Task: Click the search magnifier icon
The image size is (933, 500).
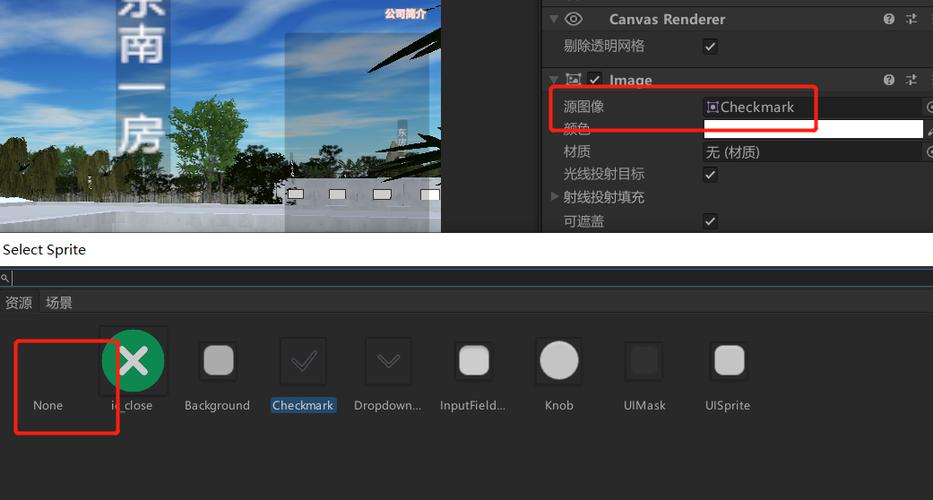Action: (5, 278)
